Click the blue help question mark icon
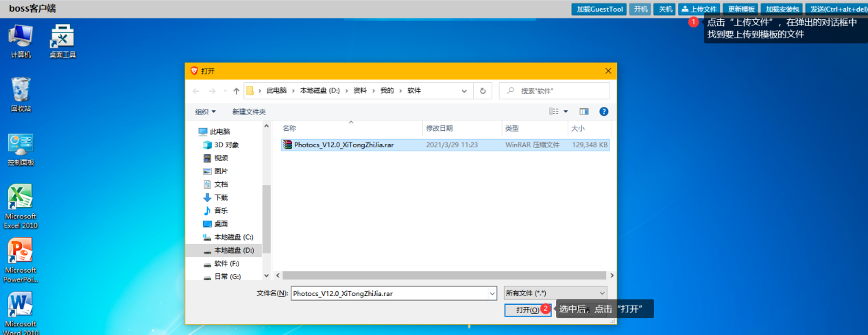The width and height of the screenshot is (868, 335). click(x=604, y=112)
